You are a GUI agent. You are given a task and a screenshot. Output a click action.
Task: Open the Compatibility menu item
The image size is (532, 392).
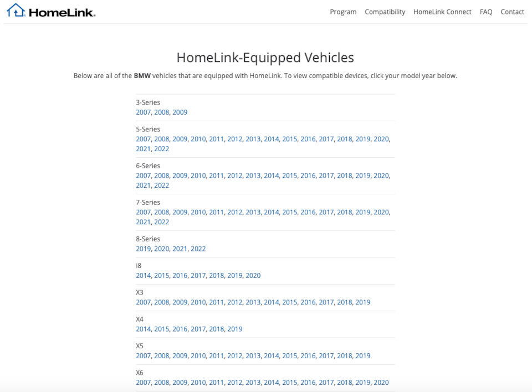point(385,12)
